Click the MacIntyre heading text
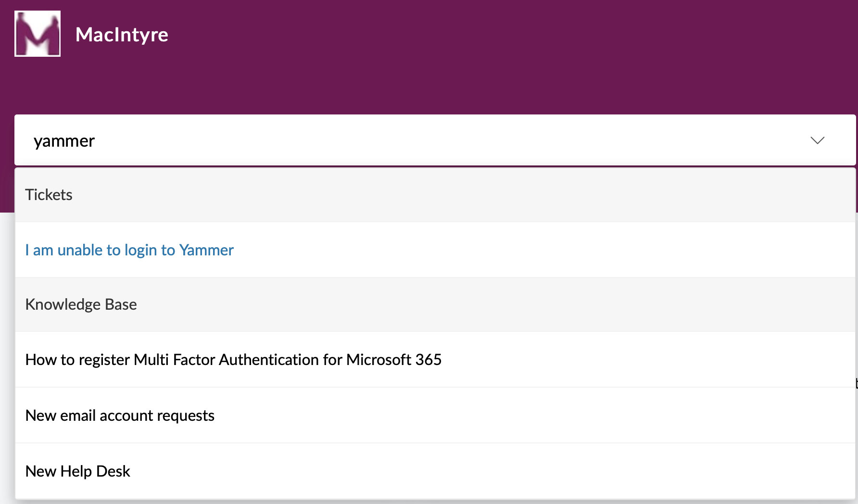The width and height of the screenshot is (858, 504). (x=122, y=35)
